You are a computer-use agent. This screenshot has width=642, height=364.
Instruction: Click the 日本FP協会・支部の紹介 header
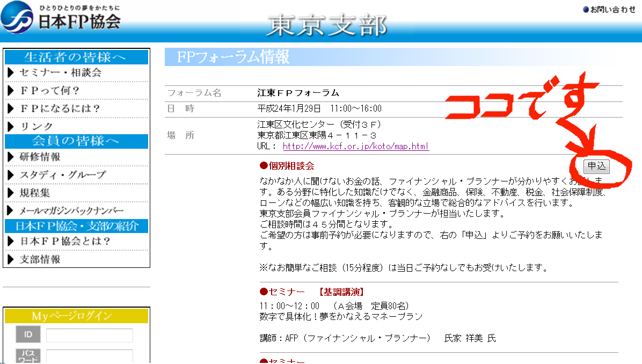coord(77,226)
